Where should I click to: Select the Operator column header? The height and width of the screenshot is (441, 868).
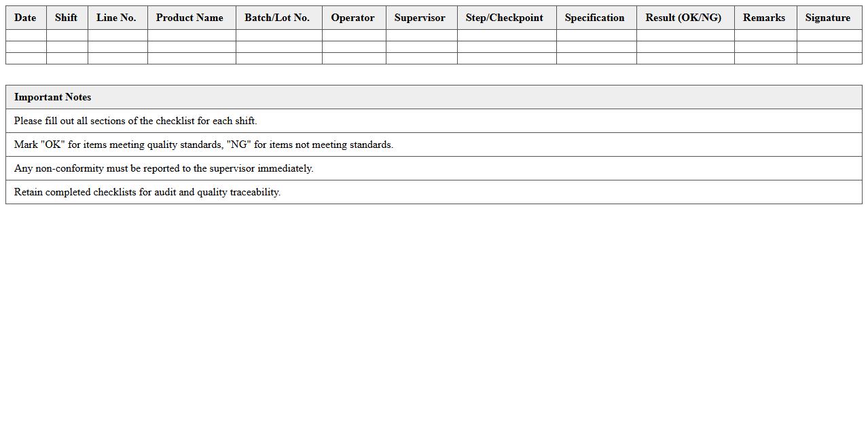point(352,18)
